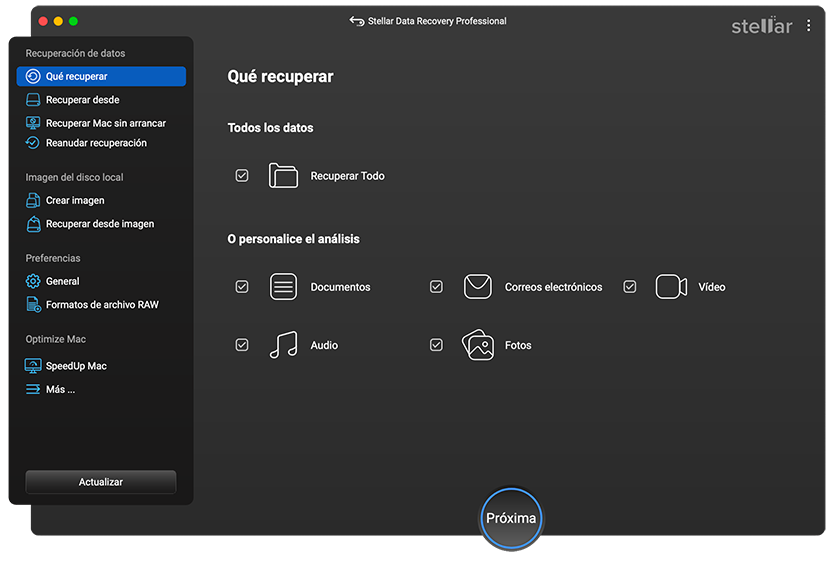Click the Correos electrónicos envelope icon
This screenshot has width=831, height=569.
coord(478,287)
